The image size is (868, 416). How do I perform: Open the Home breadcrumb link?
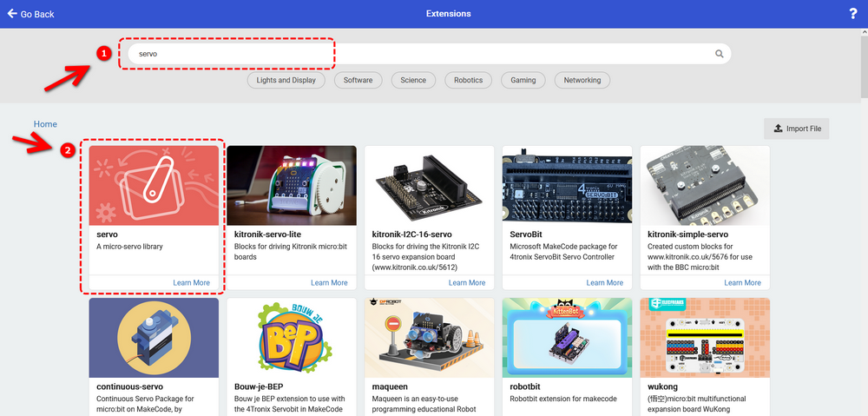(45, 124)
